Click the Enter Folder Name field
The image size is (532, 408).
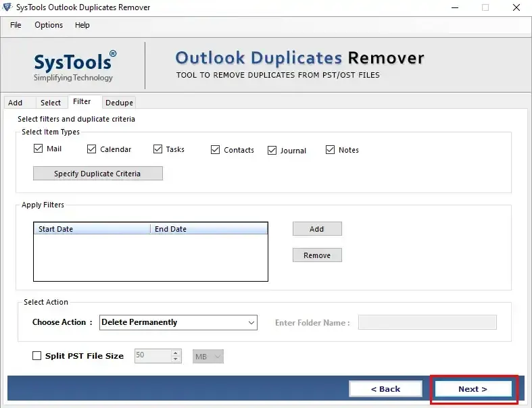click(427, 322)
